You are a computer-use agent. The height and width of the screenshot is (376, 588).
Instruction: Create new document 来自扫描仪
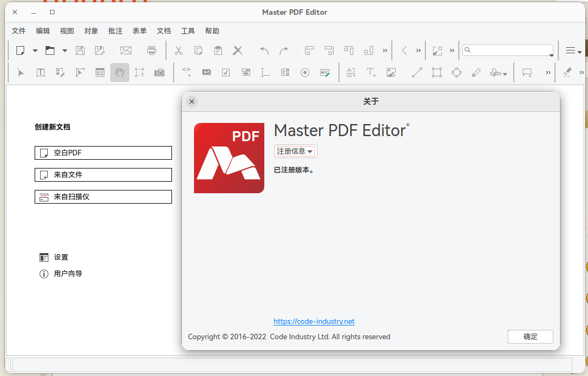[103, 197]
